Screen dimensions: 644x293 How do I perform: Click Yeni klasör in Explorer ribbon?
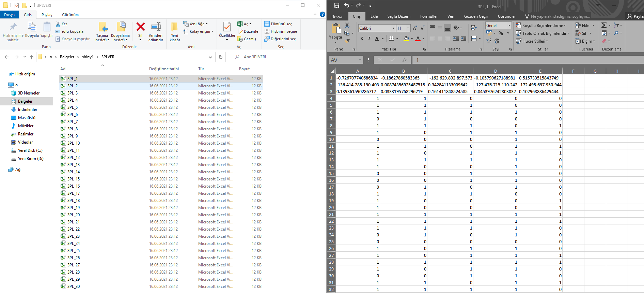pyautogui.click(x=175, y=32)
